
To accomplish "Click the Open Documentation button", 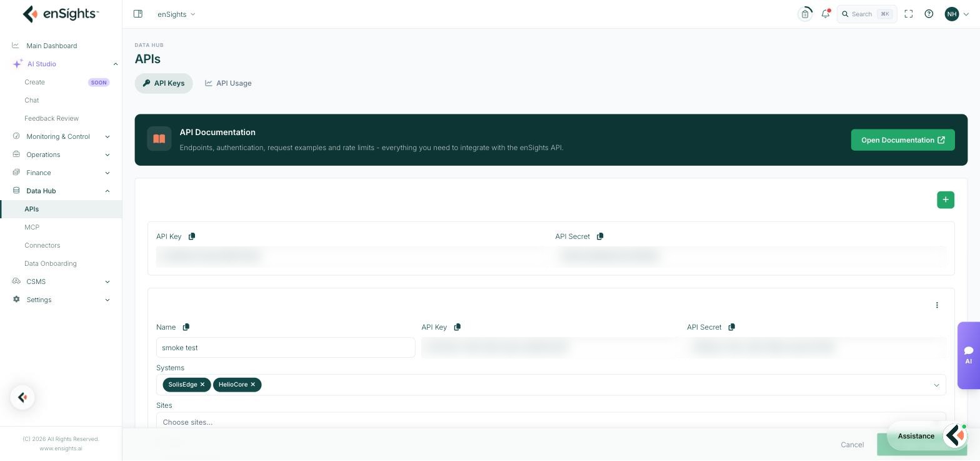I will tap(902, 140).
